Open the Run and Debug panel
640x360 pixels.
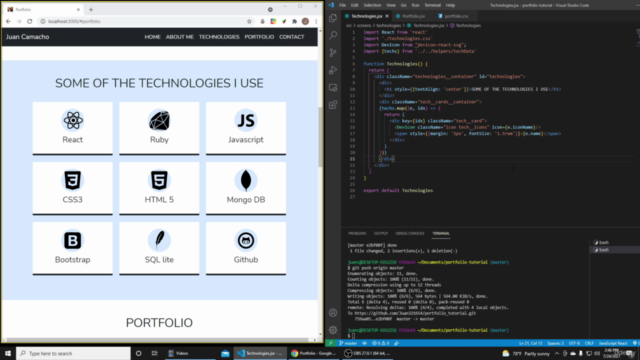(x=333, y=70)
